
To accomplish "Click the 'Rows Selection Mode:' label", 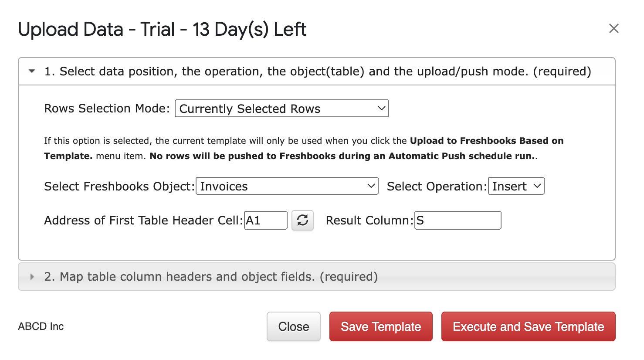I will [107, 109].
